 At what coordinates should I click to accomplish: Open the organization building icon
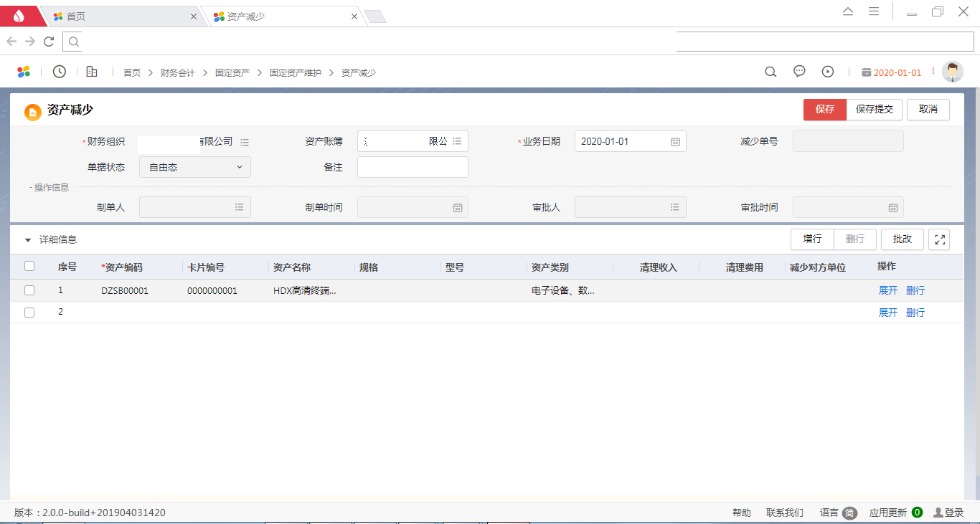(x=92, y=72)
